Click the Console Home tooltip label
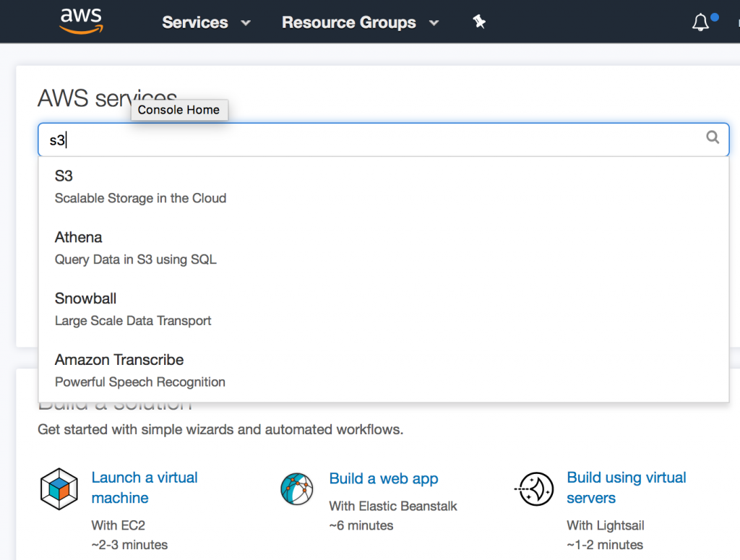This screenshot has width=740, height=560. coord(179,110)
